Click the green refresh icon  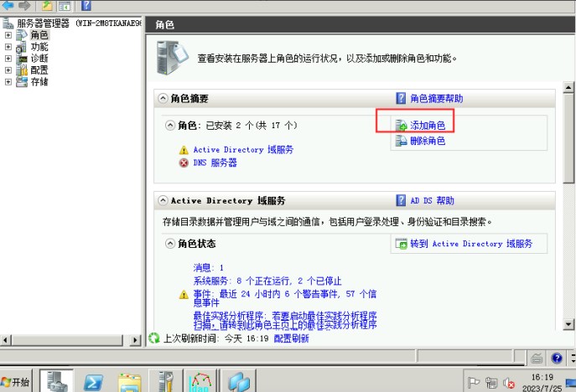(154, 338)
